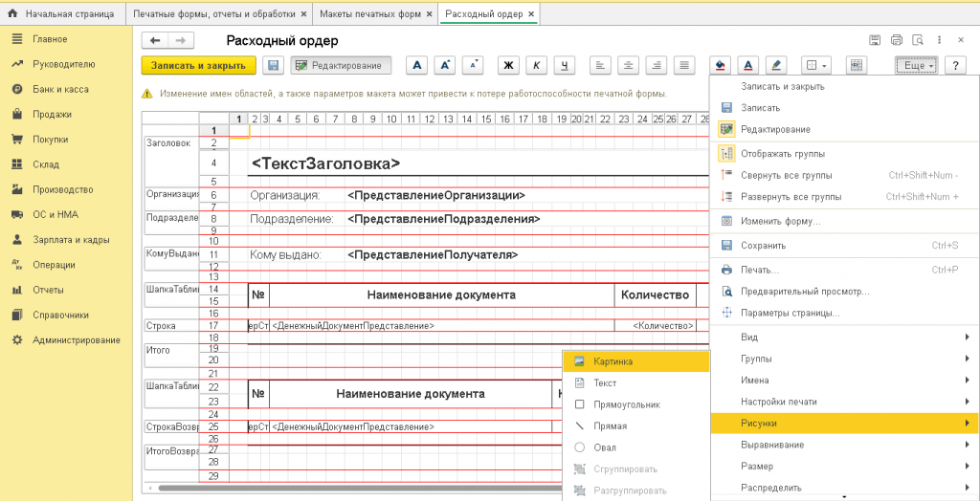The image size is (980, 501).
Task: Click the navigate back arrow
Action: [x=155, y=40]
